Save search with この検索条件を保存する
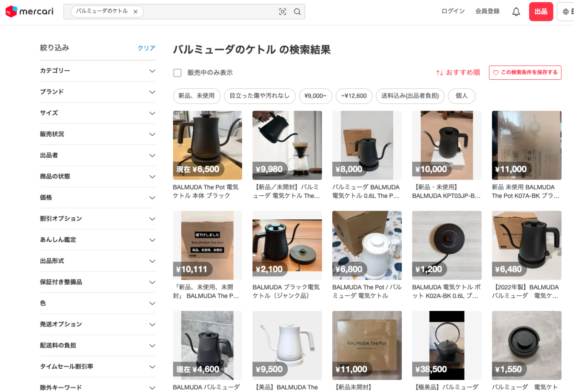Viewport: 574px width, 392px height. (525, 73)
